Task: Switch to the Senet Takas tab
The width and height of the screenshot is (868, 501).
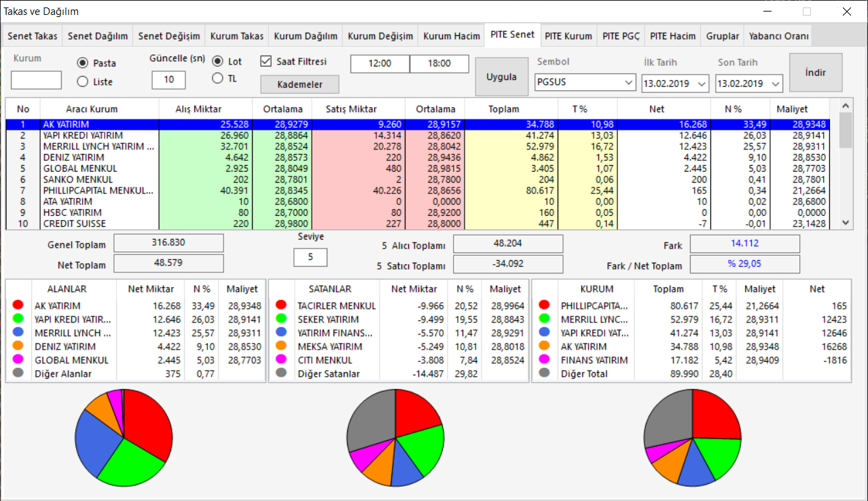Action: 33,36
